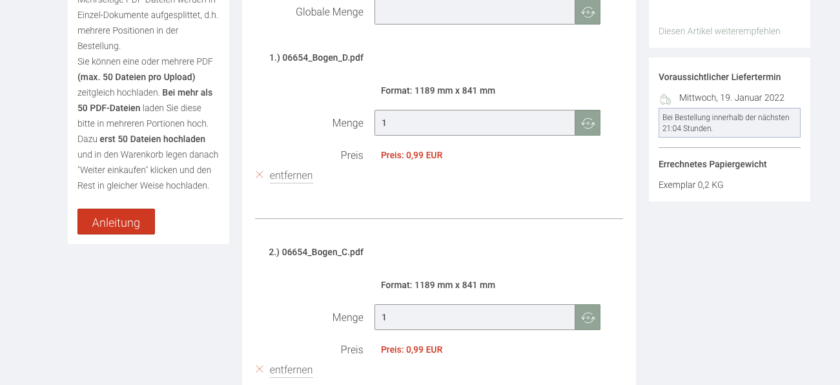Image resolution: width=840 pixels, height=385 pixels.
Task: Click the red X for Bogen_D.pdf
Action: click(x=260, y=175)
